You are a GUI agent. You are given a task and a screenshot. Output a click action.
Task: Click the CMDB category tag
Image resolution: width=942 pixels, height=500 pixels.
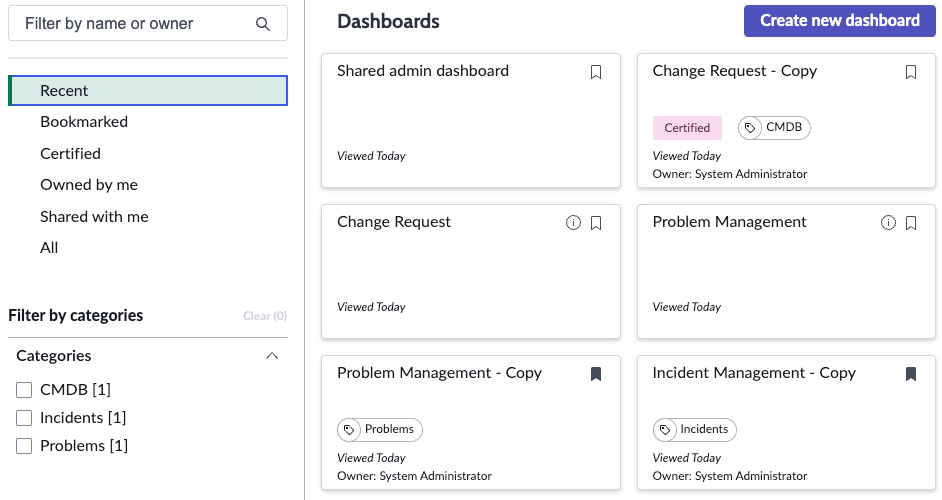click(774, 127)
